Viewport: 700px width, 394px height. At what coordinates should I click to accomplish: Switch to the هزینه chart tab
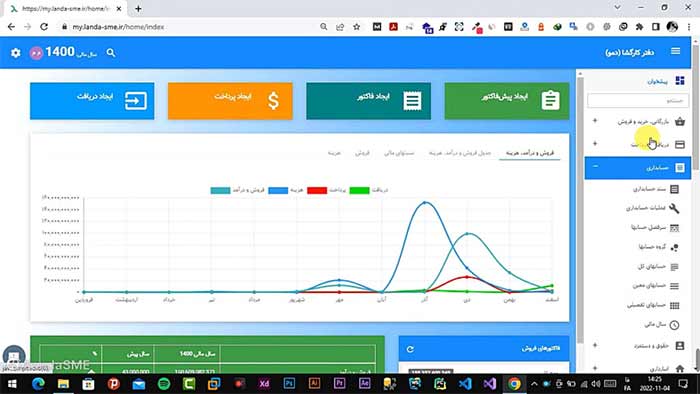[x=334, y=153]
